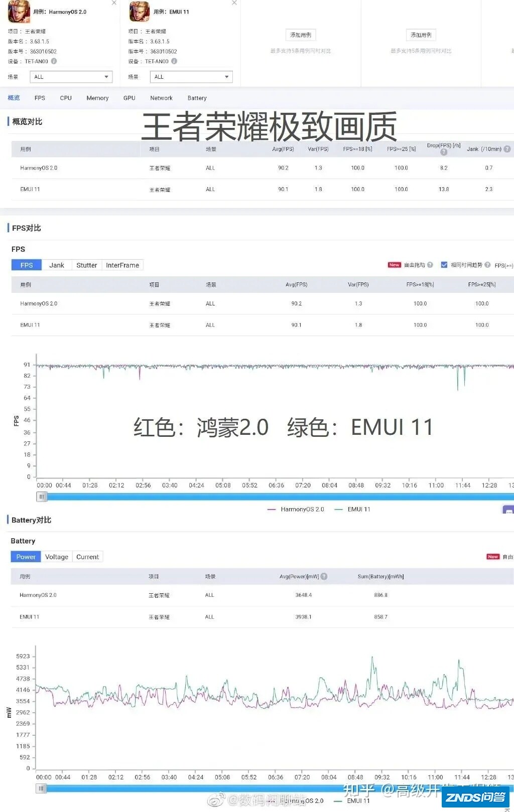Remove the EMUI 11 case card
Screen dimensions: 514x812
point(234,3)
